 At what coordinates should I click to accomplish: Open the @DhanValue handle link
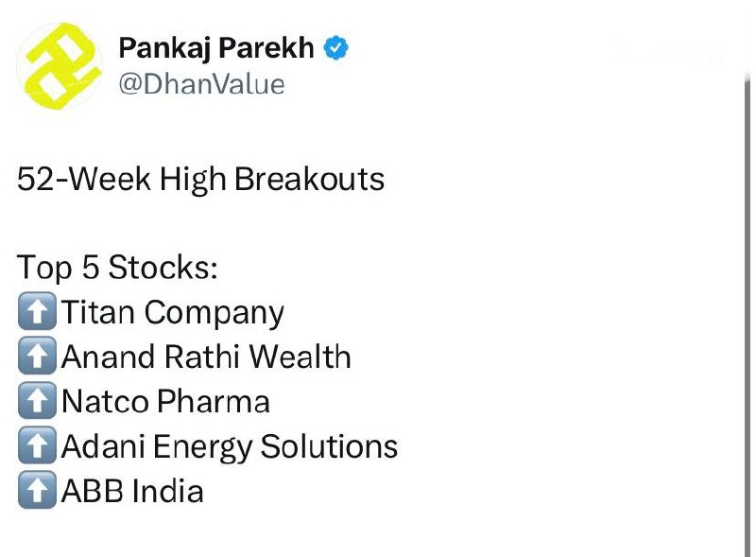(201, 83)
